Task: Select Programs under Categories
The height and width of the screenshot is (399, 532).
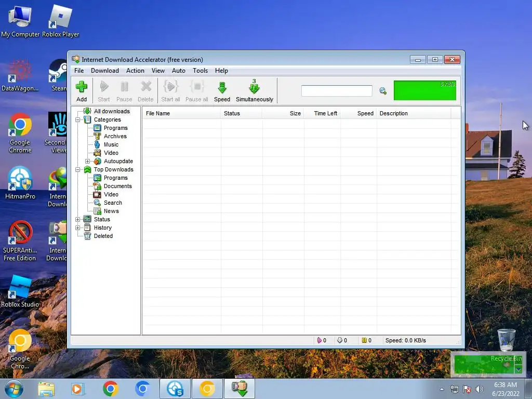Action: coord(116,128)
